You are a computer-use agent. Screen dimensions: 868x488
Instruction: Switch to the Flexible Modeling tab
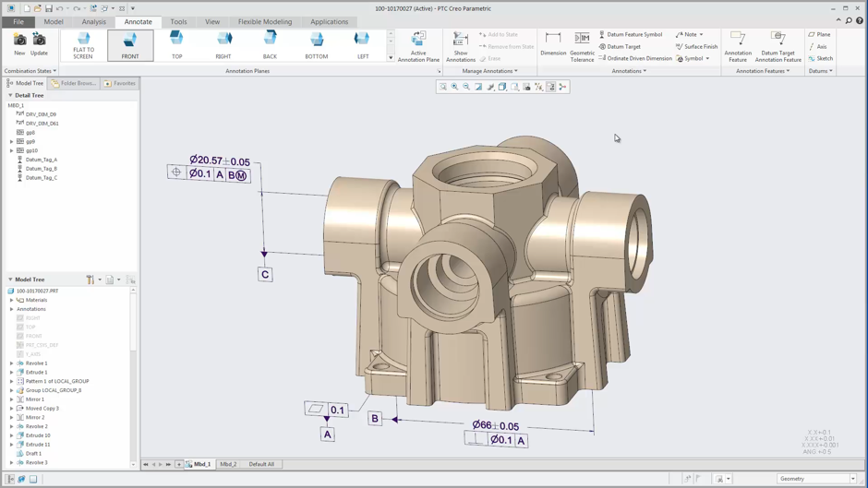[264, 21]
